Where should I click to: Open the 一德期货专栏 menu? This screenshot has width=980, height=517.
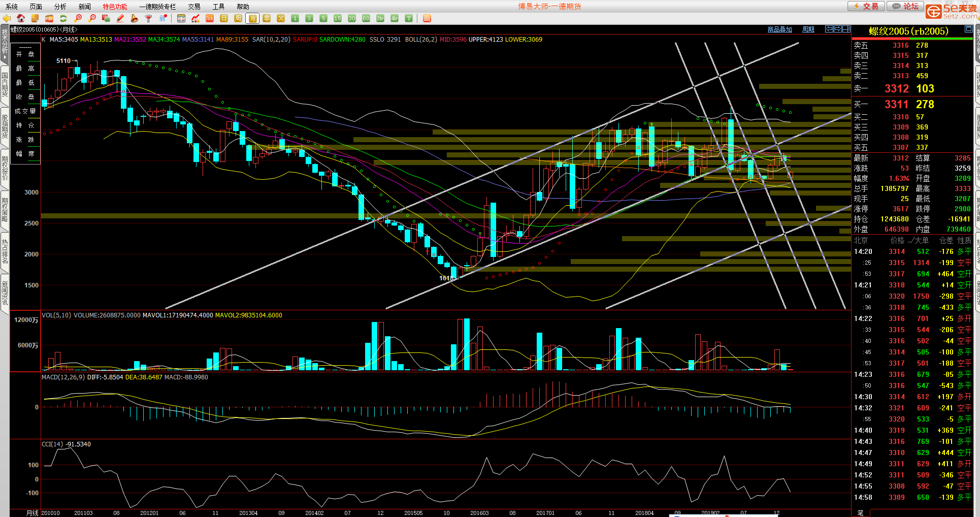[157, 7]
